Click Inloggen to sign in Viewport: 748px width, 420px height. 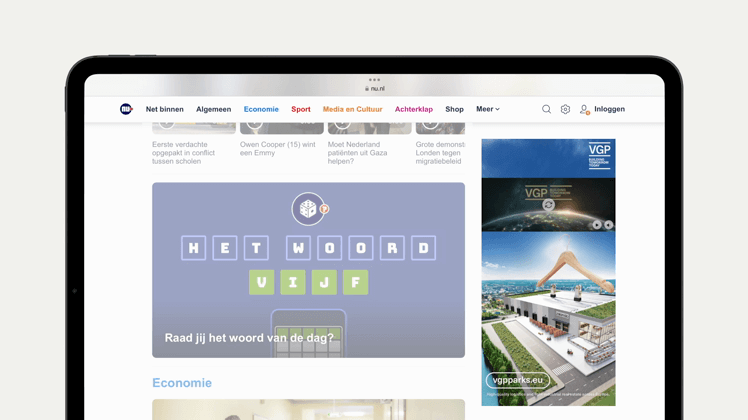pos(609,109)
